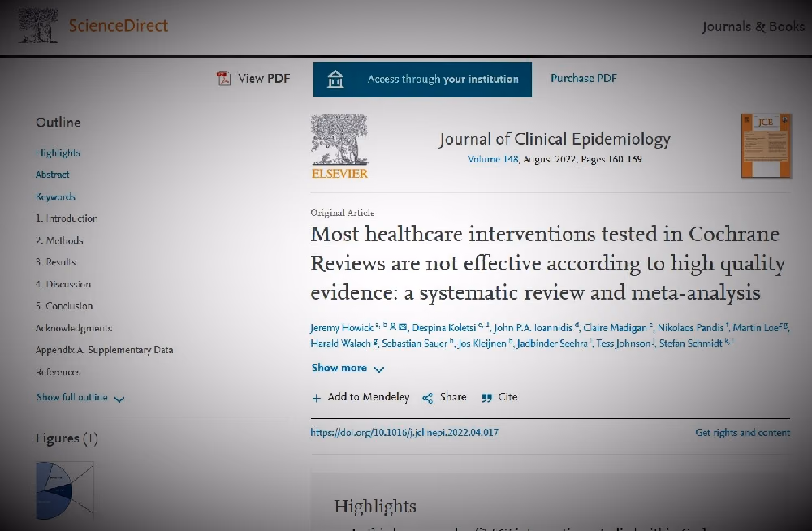Click Share label

[x=453, y=397]
